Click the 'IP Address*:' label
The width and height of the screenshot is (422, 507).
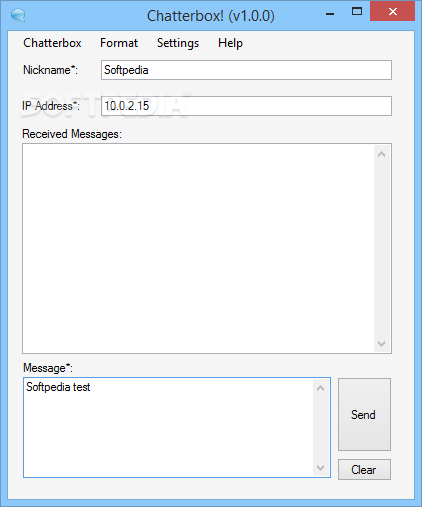51,106
